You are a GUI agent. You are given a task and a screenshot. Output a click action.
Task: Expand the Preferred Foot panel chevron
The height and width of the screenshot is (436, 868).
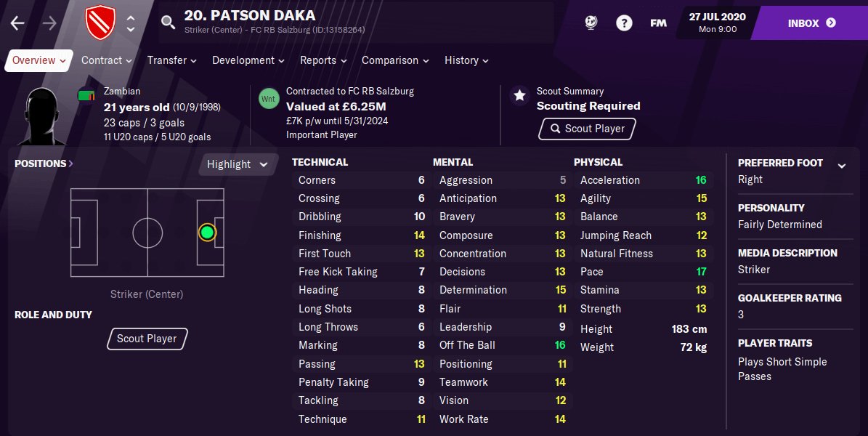[842, 166]
